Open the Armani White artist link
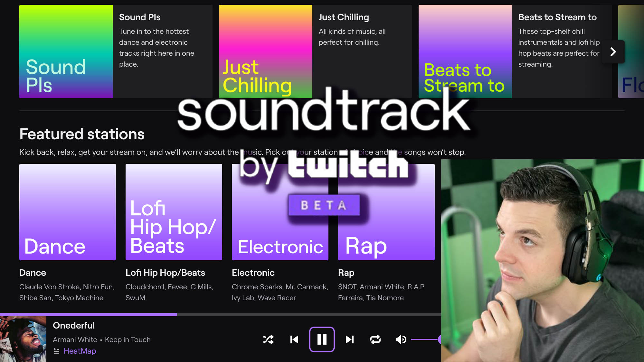 (75, 339)
